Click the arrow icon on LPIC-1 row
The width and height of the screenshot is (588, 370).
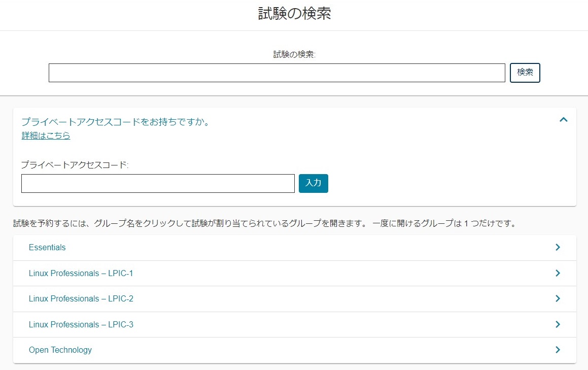[557, 273]
